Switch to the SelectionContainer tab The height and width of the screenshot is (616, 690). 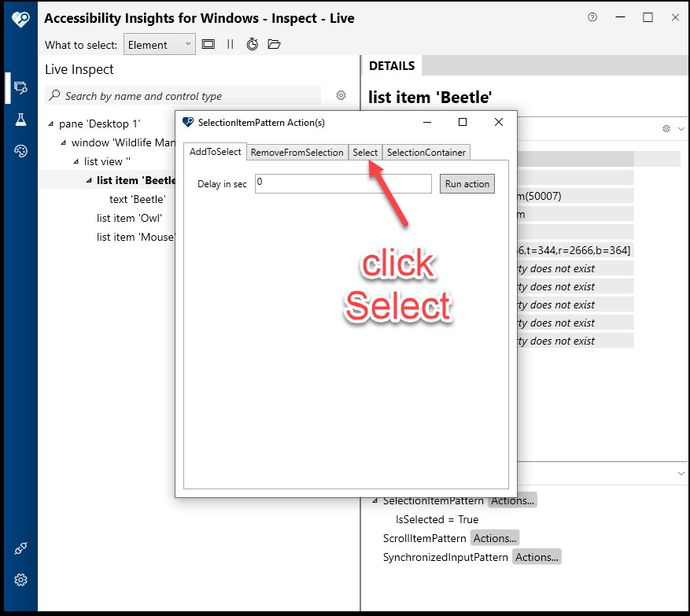point(426,153)
